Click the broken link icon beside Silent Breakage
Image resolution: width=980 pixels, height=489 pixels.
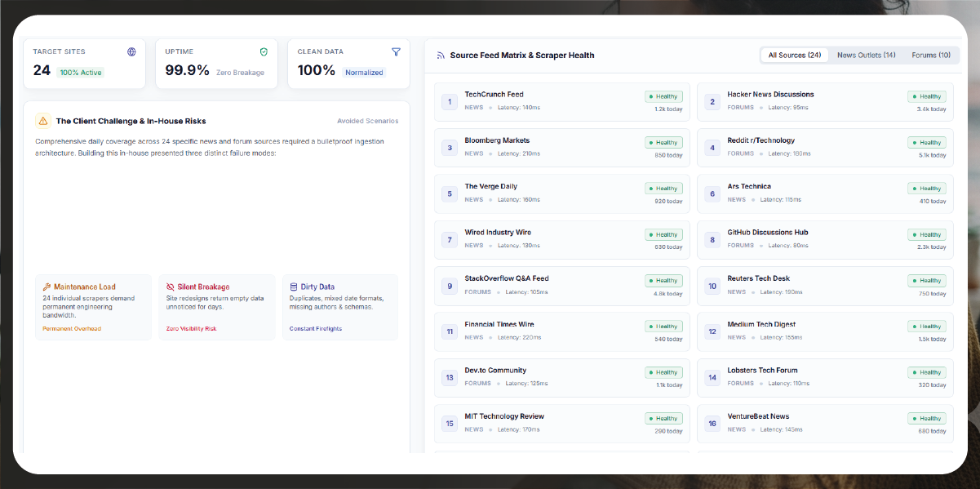[x=170, y=287]
